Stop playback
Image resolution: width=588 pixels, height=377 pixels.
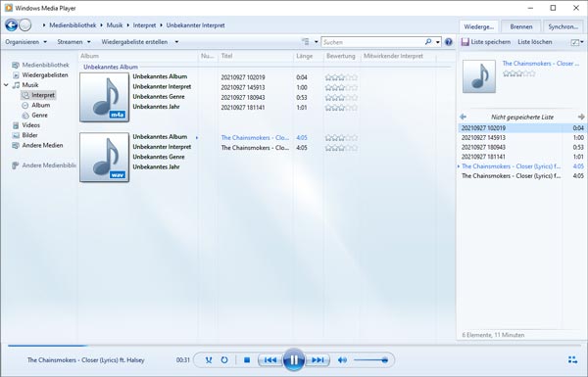tap(247, 360)
